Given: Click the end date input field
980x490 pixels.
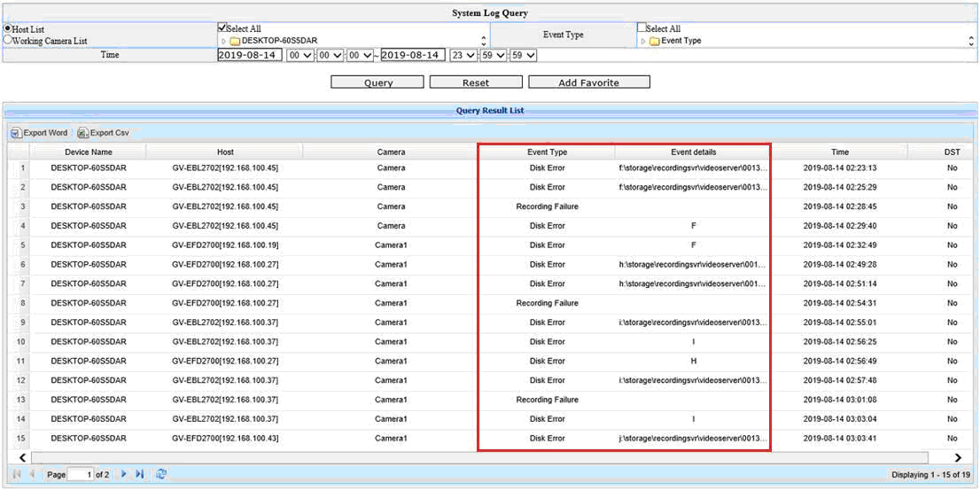Looking at the screenshot, I should [x=413, y=55].
